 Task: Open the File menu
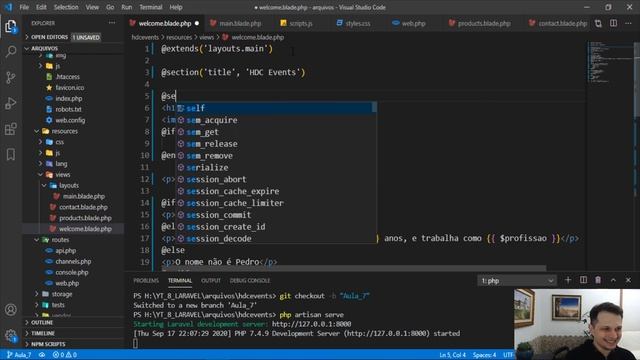[24, 7]
